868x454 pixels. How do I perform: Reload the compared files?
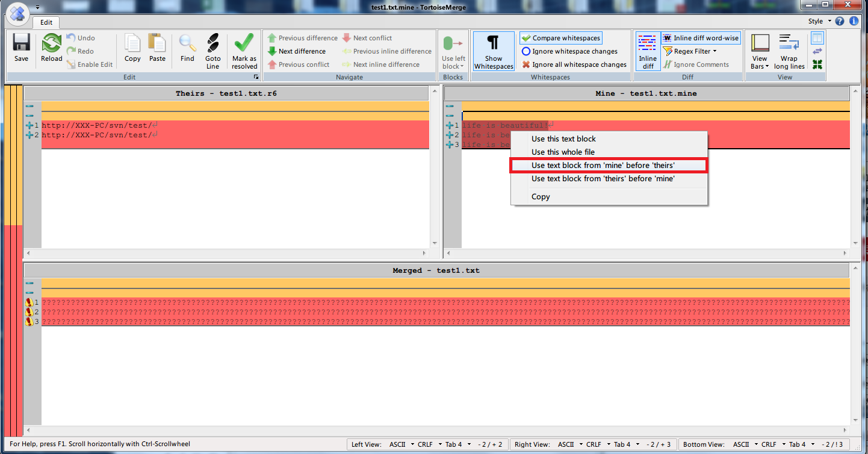point(51,48)
